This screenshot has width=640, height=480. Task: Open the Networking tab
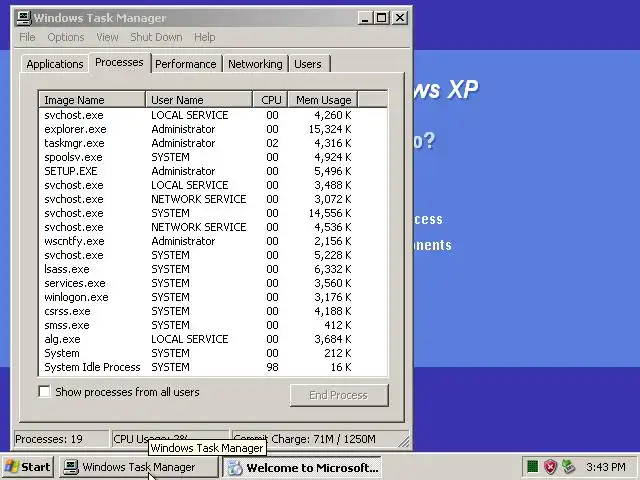(x=255, y=64)
